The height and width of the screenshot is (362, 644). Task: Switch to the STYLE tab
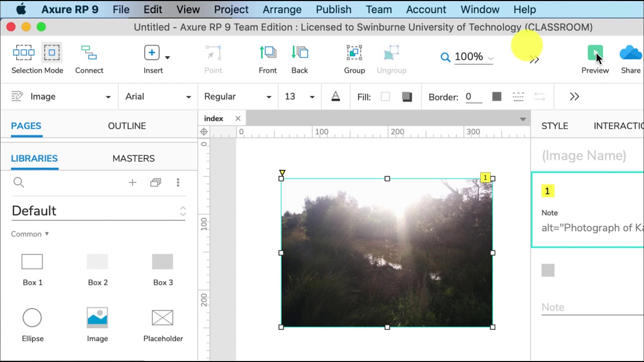555,126
